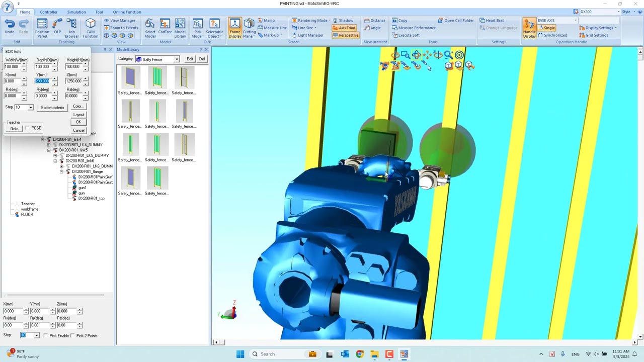Click Zoom to Extents
Image resolution: width=644 pixels, height=362 pixels.
(x=121, y=28)
